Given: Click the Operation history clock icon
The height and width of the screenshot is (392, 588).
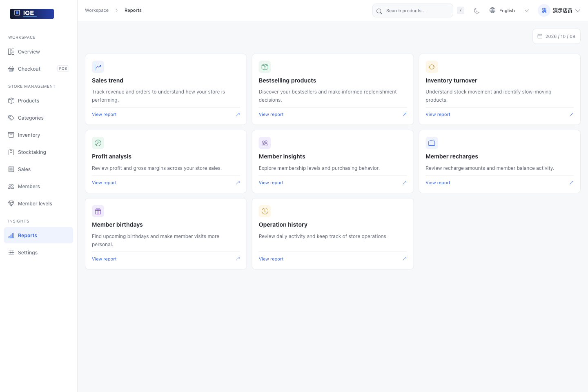Looking at the screenshot, I should 265,211.
